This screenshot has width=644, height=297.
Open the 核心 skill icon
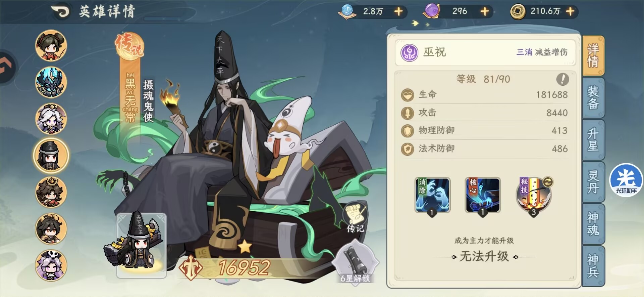point(483,195)
